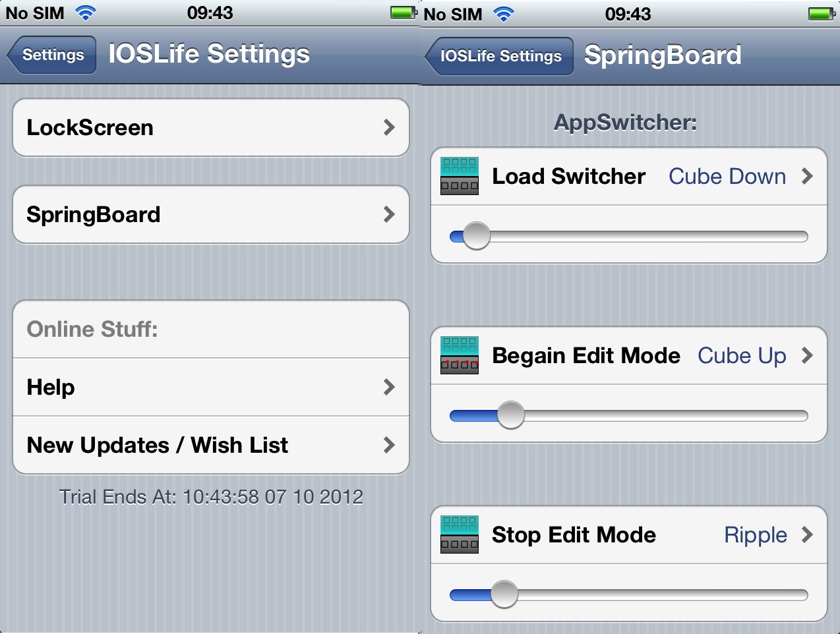Open New Updates / Wish List

(x=211, y=445)
